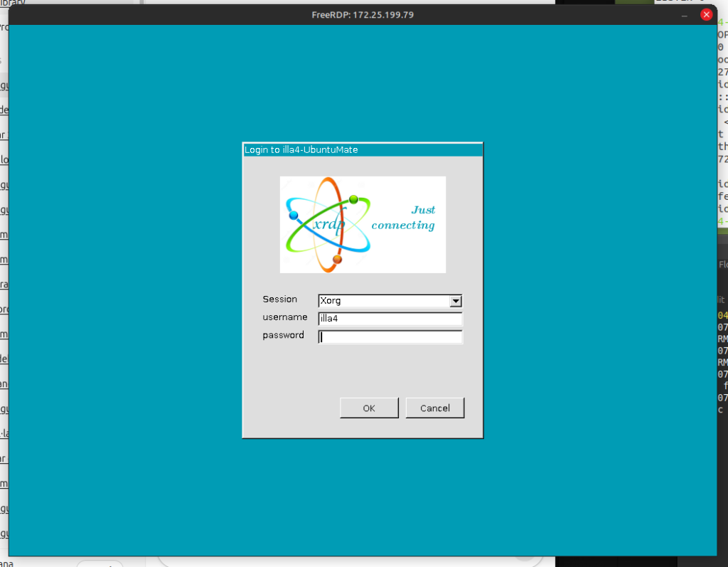This screenshot has height=567, width=728.
Task: Click the Session label
Action: (x=280, y=300)
